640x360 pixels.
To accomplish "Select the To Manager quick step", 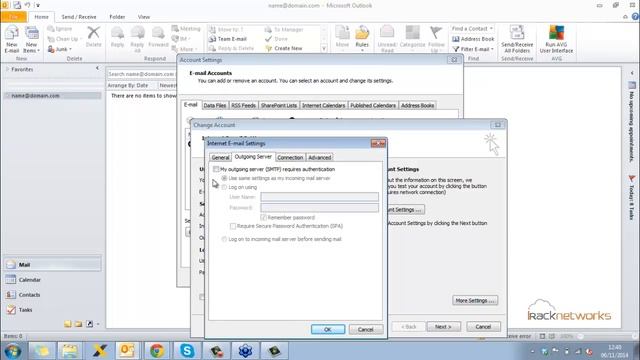I will click(284, 29).
